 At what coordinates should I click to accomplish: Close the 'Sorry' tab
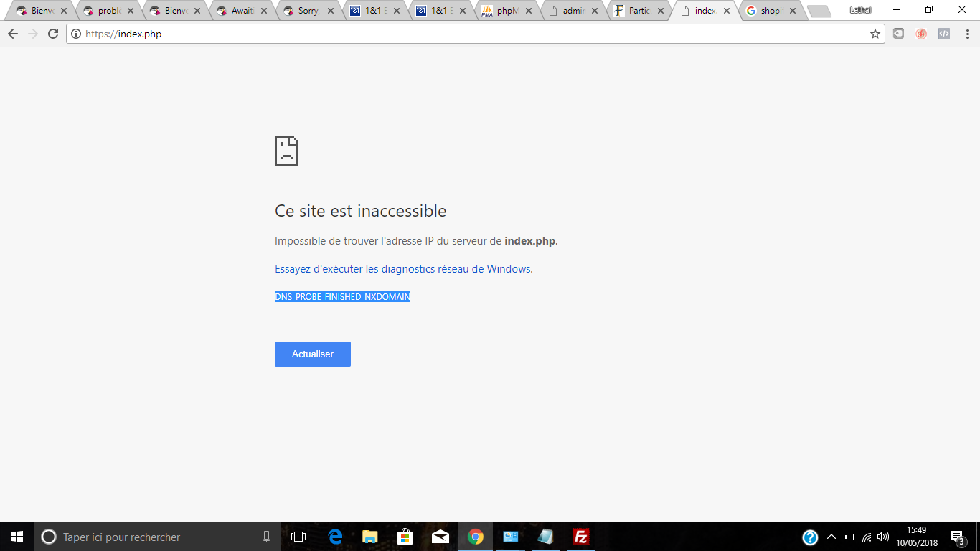coord(330,11)
